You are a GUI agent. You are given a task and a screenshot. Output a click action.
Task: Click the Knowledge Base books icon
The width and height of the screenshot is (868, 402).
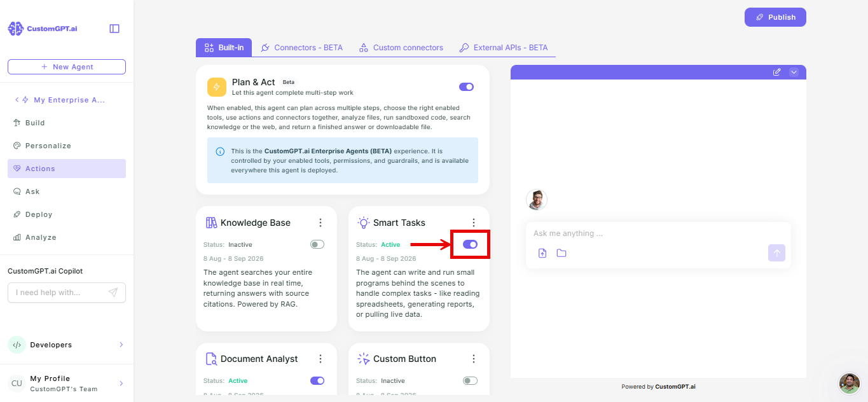(211, 223)
